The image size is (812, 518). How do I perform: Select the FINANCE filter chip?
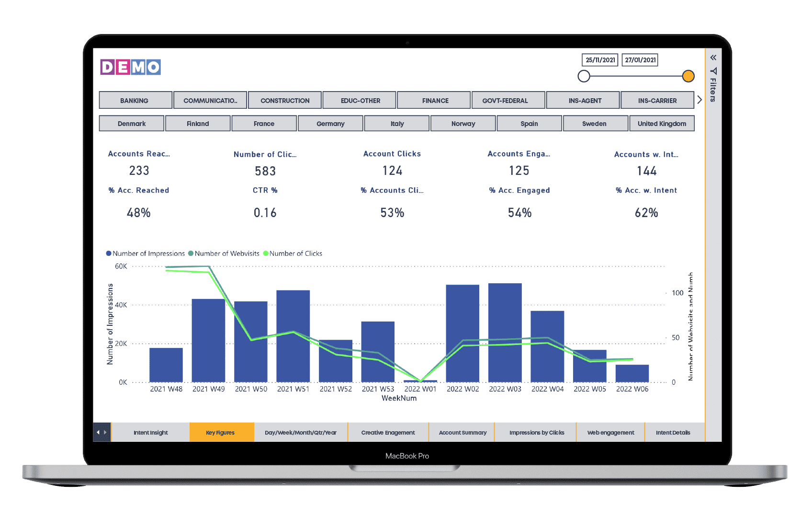point(434,100)
